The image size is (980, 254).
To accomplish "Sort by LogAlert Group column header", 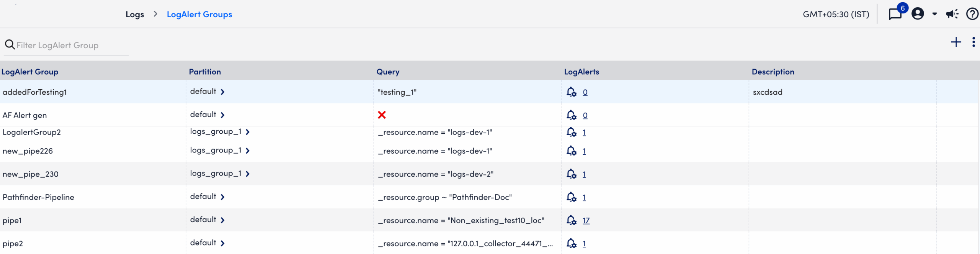I will point(30,72).
